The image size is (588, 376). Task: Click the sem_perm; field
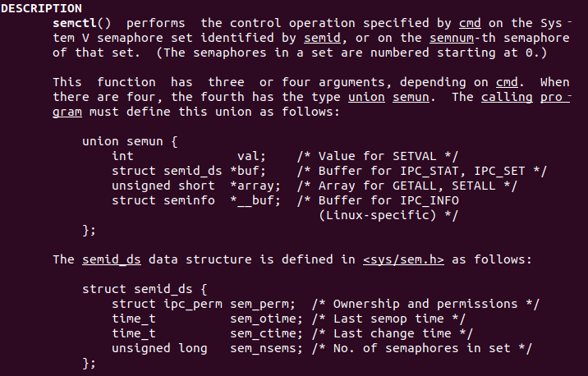[x=263, y=304]
